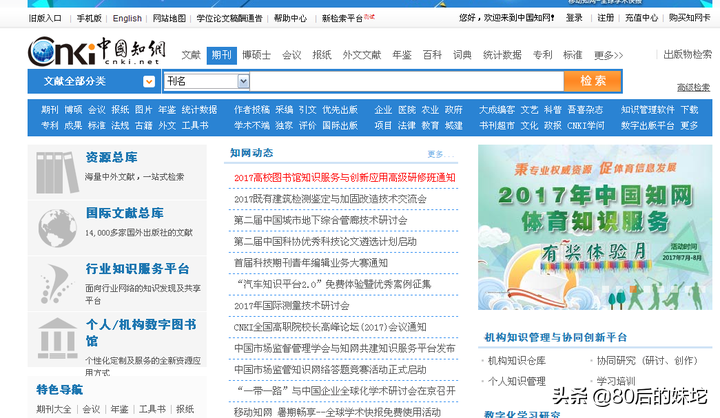Click the 资源总库 books icon
The height and width of the screenshot is (418, 720).
coord(57,173)
